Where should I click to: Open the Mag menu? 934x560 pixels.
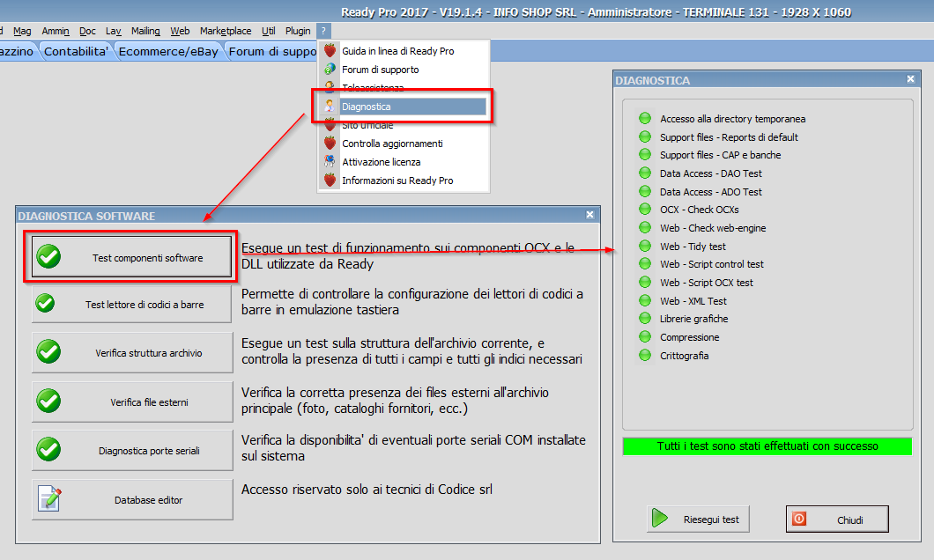22,31
